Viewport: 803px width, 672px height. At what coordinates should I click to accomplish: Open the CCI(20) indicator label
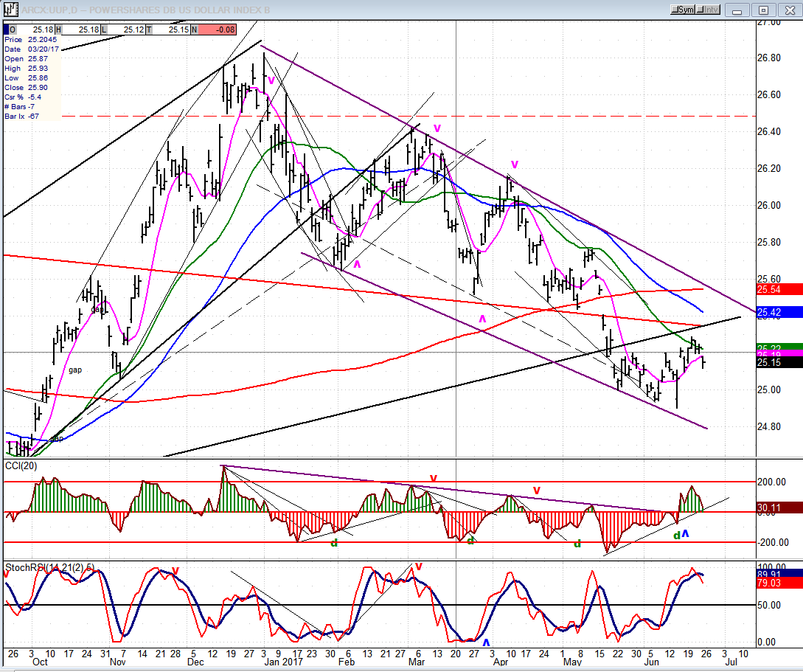coord(21,465)
